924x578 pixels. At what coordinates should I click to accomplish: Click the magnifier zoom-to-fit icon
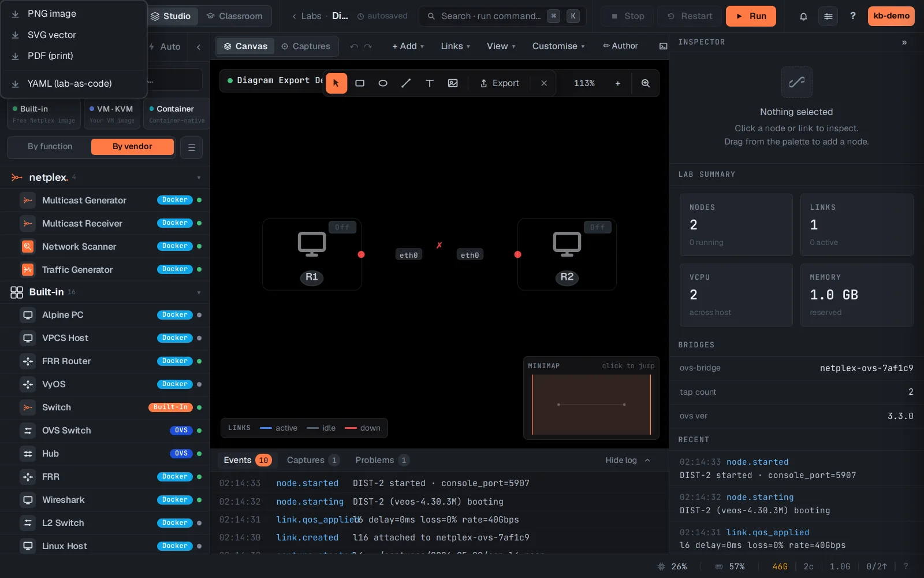click(646, 83)
